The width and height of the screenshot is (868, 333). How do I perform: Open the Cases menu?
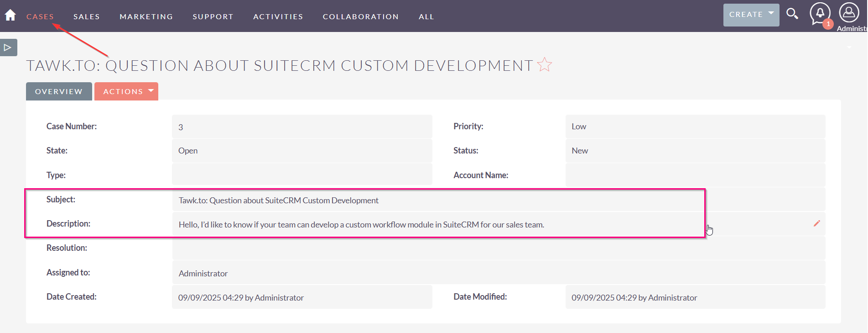pos(40,16)
